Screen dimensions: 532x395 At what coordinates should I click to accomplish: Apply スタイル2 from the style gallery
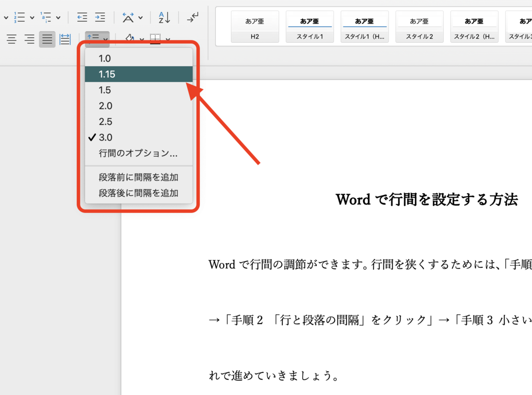coord(420,27)
